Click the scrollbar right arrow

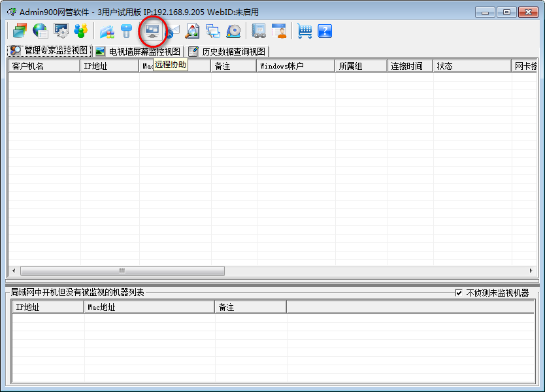click(531, 270)
